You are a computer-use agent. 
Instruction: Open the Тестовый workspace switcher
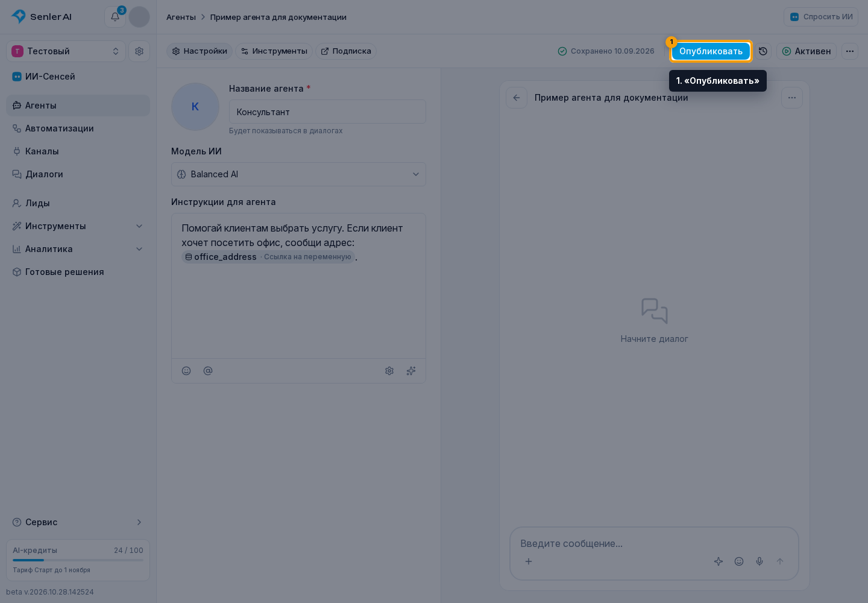coord(66,51)
